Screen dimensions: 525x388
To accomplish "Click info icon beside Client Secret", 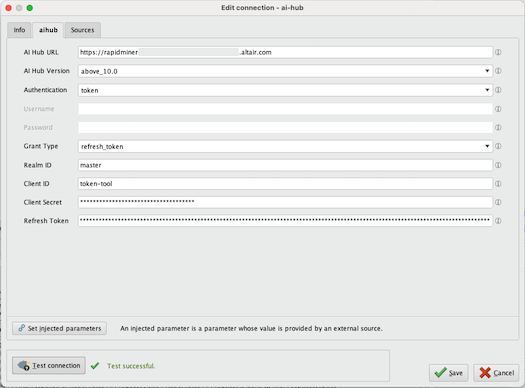I will click(x=498, y=202).
